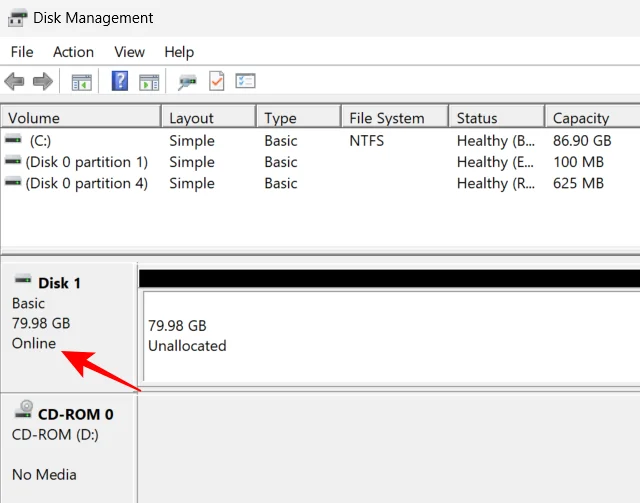Click the 86.90 GB capacity cell
This screenshot has height=503, width=640.
click(x=582, y=141)
